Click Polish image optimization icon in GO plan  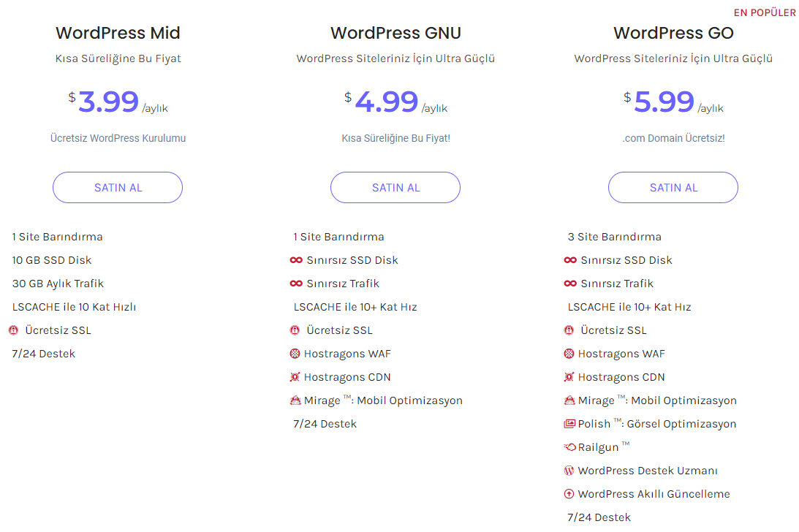[569, 424]
